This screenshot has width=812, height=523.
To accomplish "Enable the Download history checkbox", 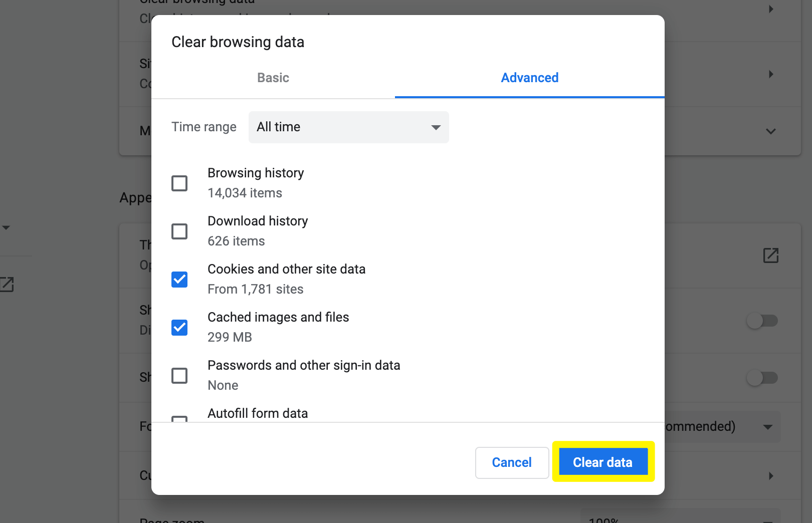I will click(x=179, y=231).
